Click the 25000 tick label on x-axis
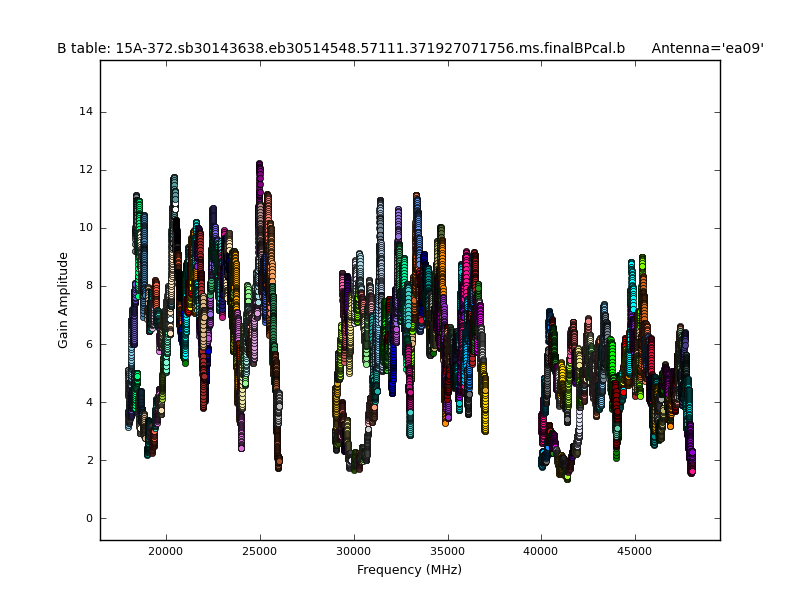This screenshot has height=600, width=800. pos(259,551)
